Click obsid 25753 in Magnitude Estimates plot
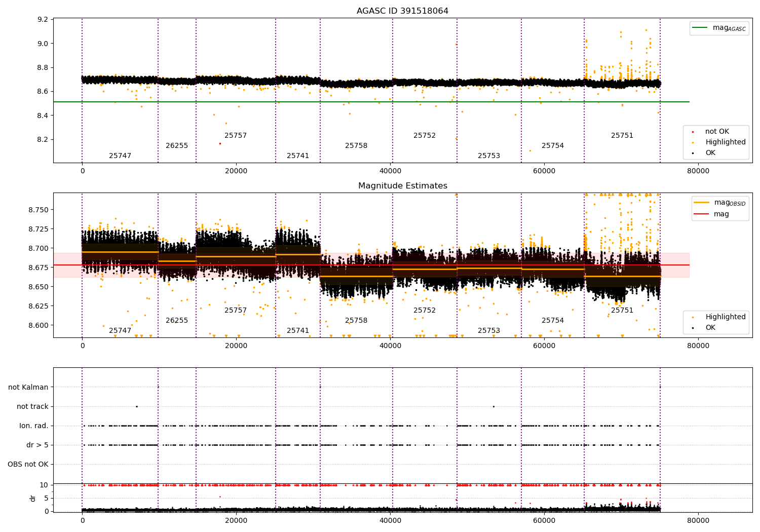The height and width of the screenshot is (532, 760). (489, 330)
